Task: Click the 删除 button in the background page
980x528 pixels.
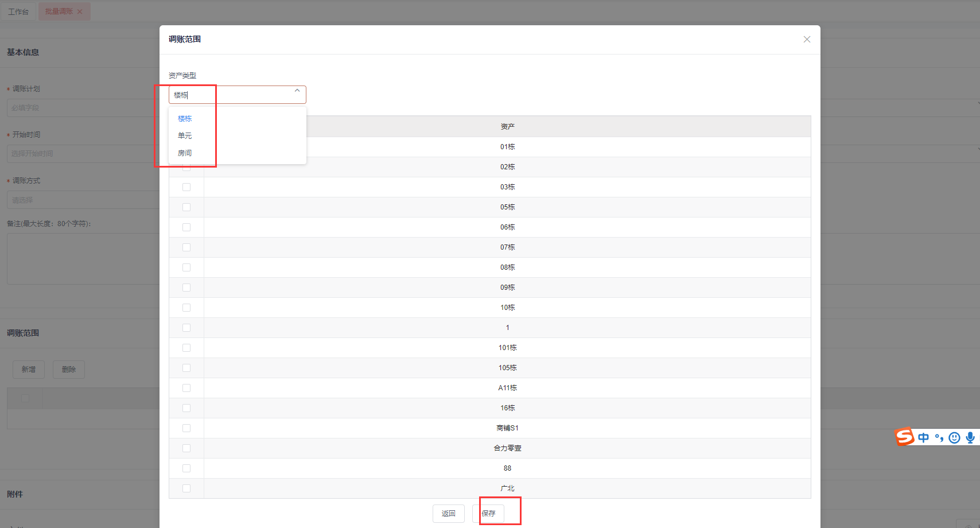Action: click(x=69, y=370)
